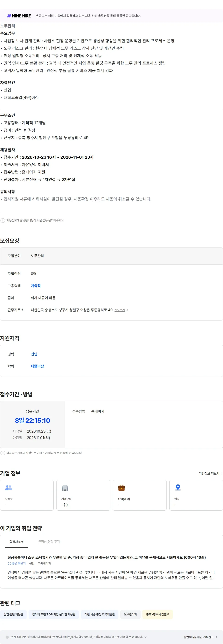Image resolution: width=223 pixels, height=644 pixels.
Task: Click the 자재관리자 label
Action: click(45, 563)
